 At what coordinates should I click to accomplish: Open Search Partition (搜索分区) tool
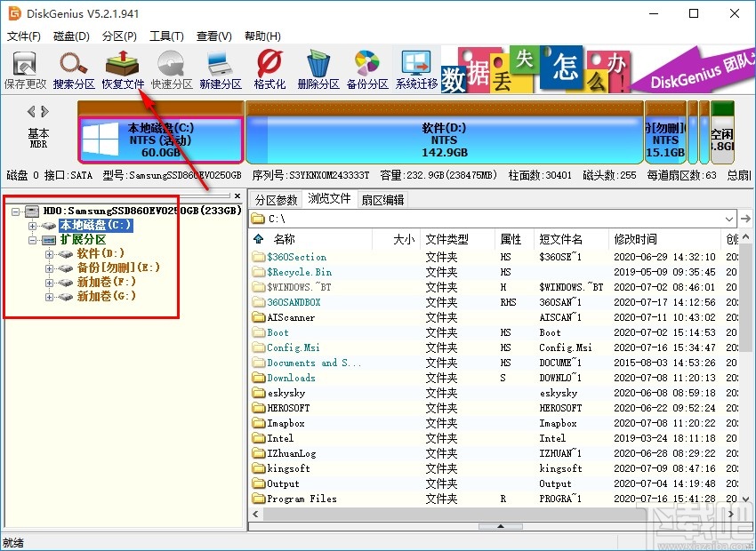(74, 70)
